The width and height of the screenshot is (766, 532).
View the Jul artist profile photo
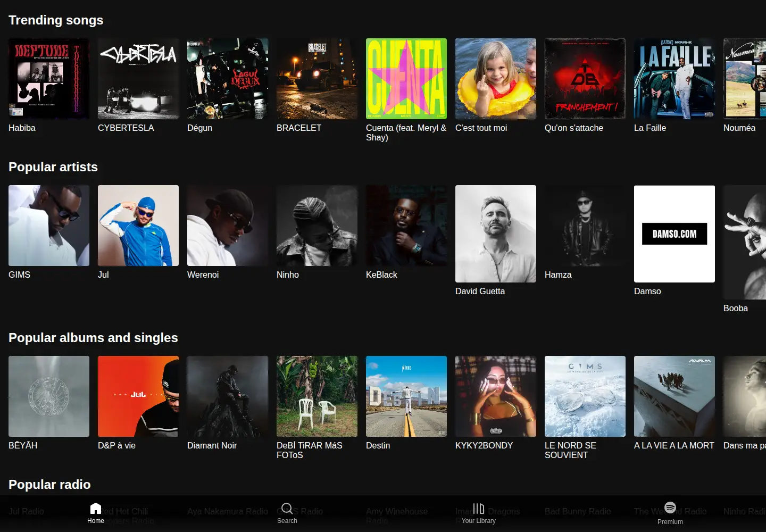coord(138,226)
